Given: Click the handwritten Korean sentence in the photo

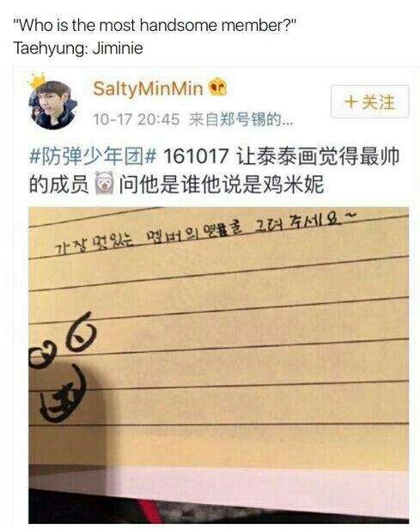Looking at the screenshot, I should pyautogui.click(x=205, y=233).
